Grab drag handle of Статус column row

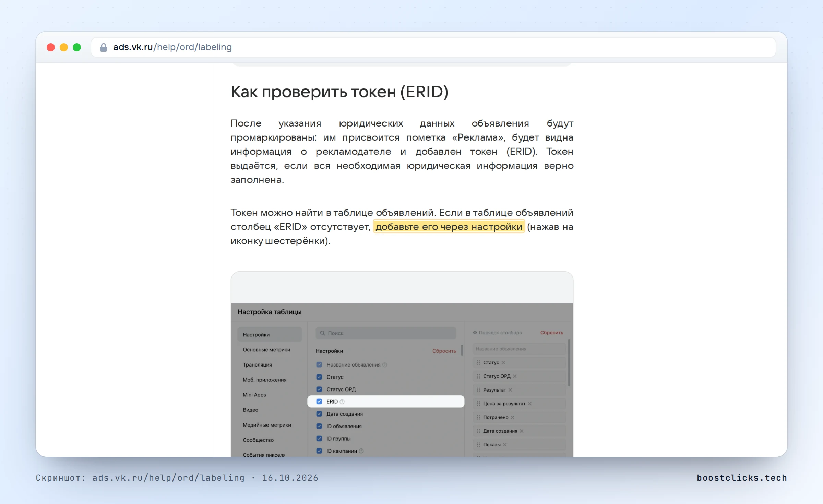pyautogui.click(x=478, y=362)
